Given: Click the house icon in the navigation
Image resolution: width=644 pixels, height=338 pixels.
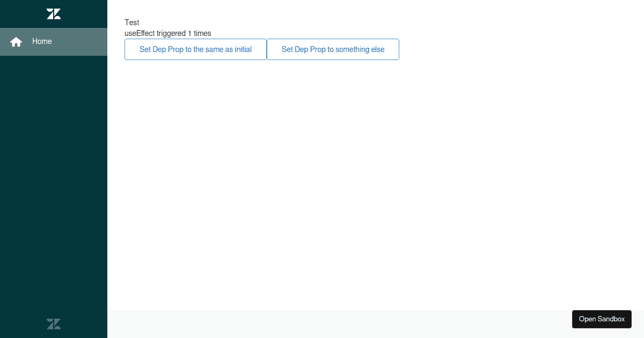Looking at the screenshot, I should click(x=16, y=42).
